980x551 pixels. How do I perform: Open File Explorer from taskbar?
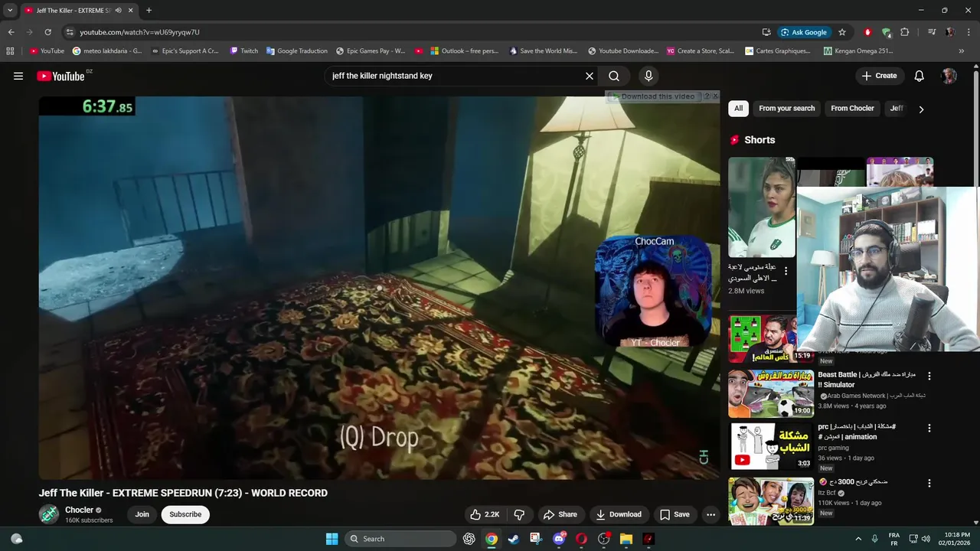pyautogui.click(x=626, y=539)
